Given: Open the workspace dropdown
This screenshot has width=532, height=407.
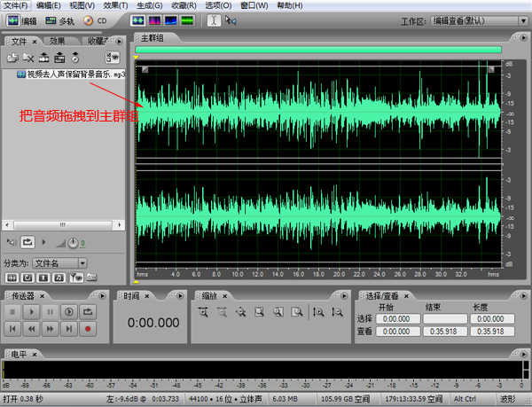Looking at the screenshot, I should 523,21.
